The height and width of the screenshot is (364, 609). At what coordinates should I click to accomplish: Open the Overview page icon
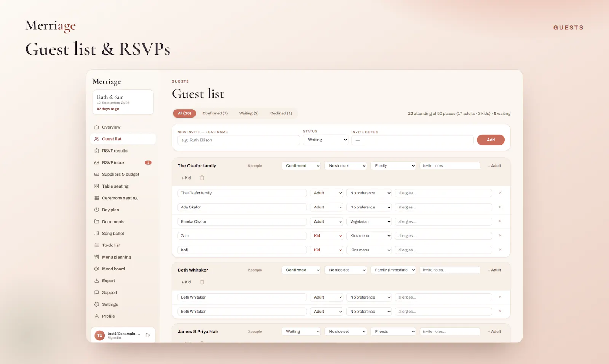pyautogui.click(x=97, y=127)
